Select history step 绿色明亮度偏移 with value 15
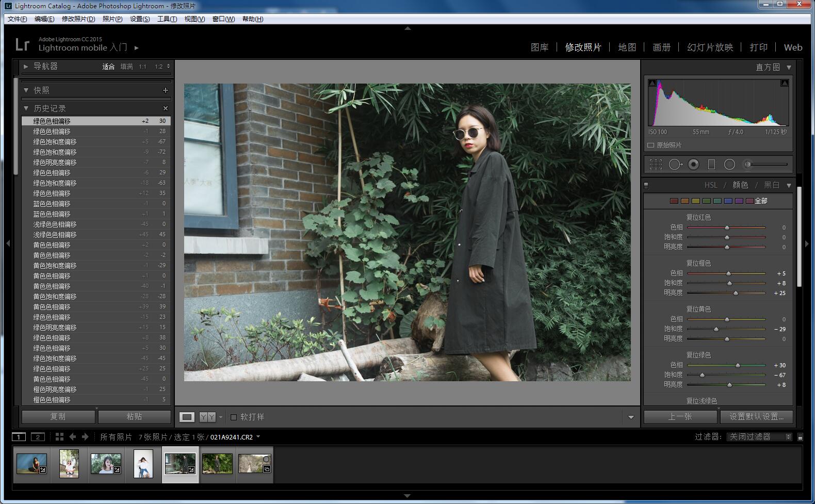Viewport: 815px width, 504px height. point(96,328)
